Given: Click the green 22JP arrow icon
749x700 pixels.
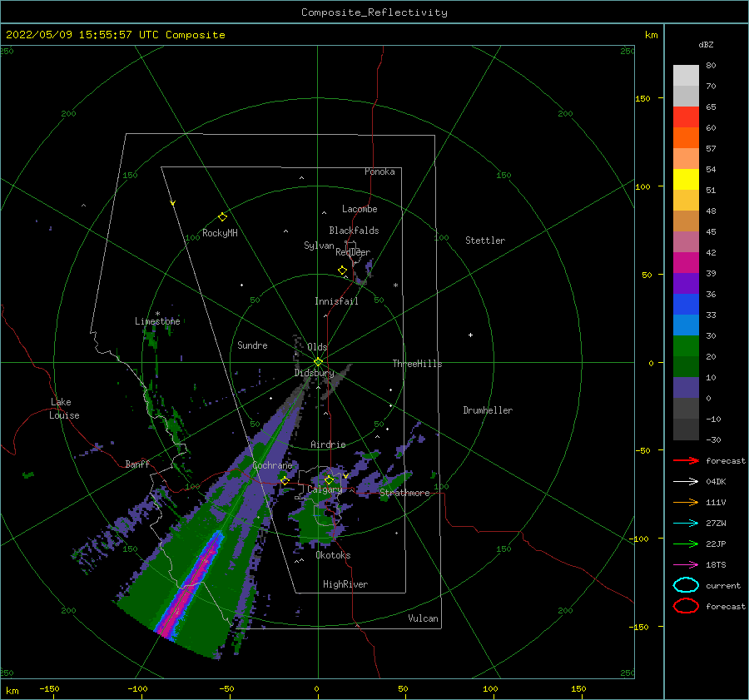Looking at the screenshot, I should [x=686, y=544].
